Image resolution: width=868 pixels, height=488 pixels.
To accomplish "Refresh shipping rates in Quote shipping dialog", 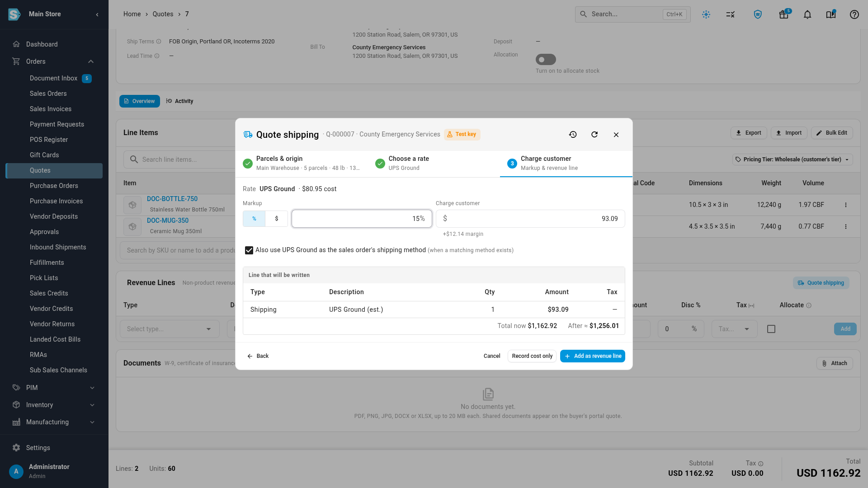I will pos(594,135).
